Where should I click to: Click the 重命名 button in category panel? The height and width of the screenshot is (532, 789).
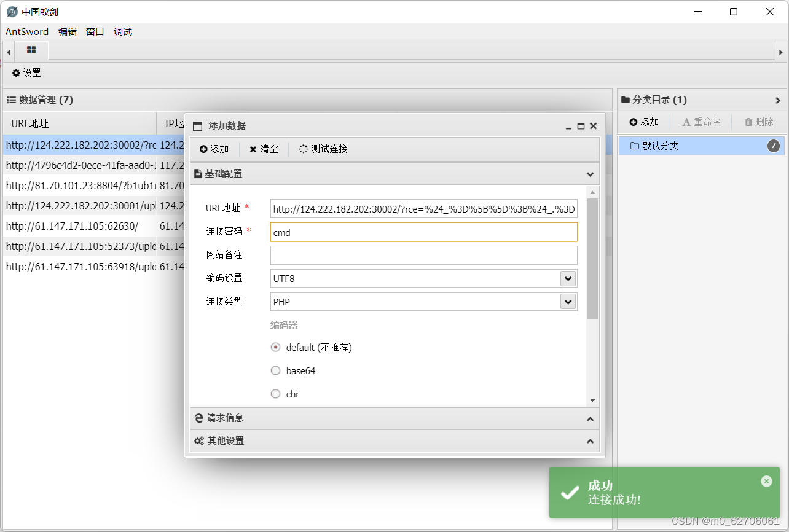702,122
